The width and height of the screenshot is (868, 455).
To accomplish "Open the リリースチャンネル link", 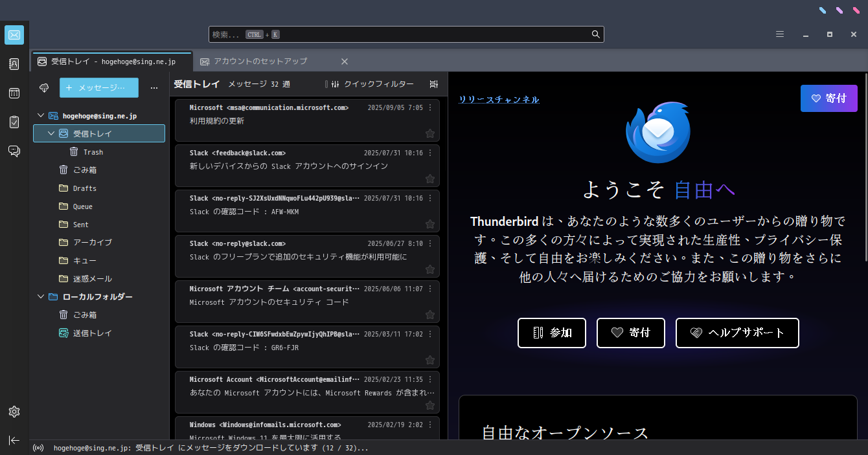I will coord(499,99).
